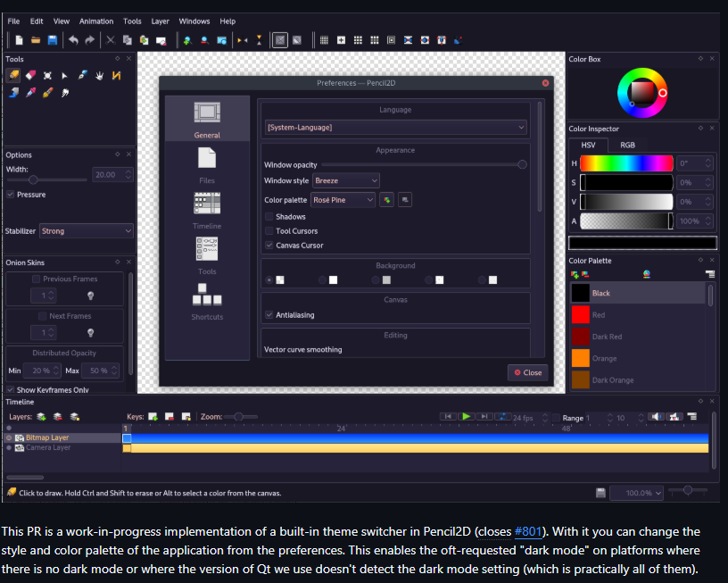Open the 100.0% zoom dropdown
Viewport: 728px width, 583px height.
point(636,493)
